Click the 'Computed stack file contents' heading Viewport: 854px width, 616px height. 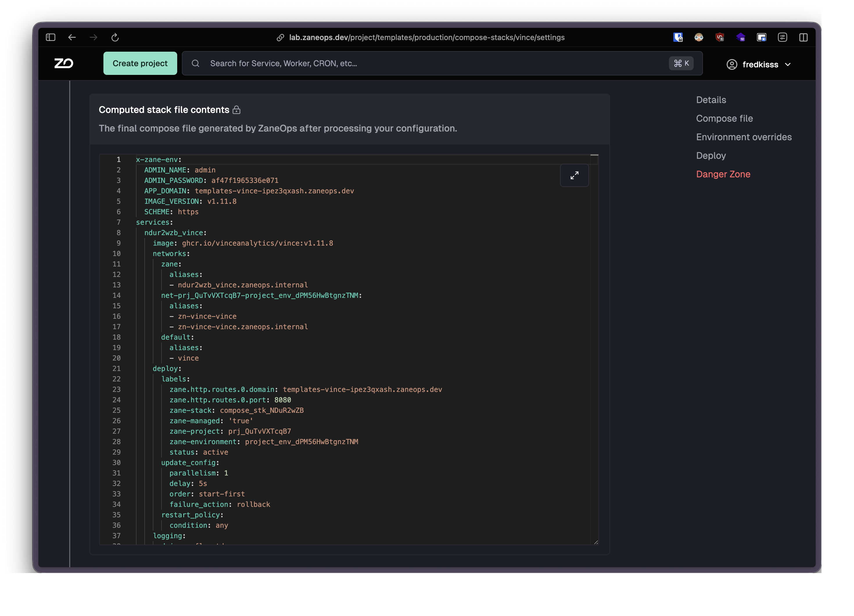pos(164,110)
